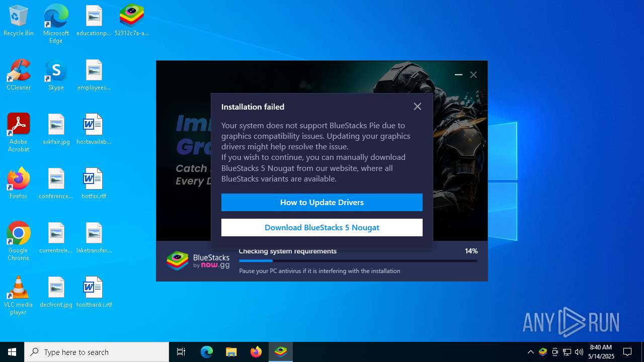This screenshot has width=644, height=362.
Task: Open the Recycle Bin desktop icon
Action: pos(19,21)
